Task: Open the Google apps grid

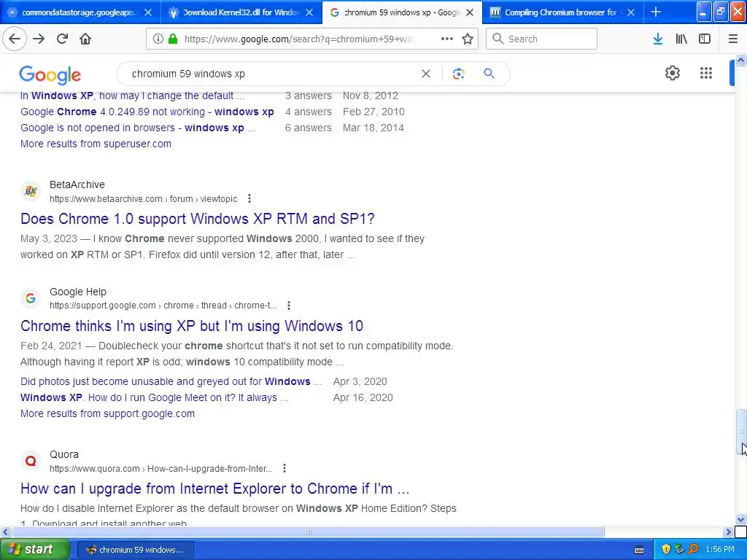Action: [x=706, y=73]
